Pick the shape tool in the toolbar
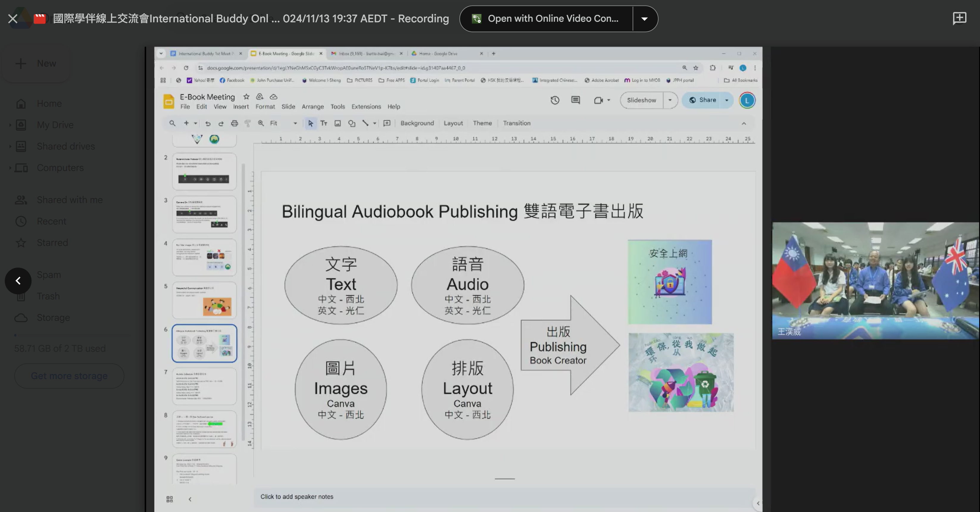The image size is (980, 512). (351, 123)
